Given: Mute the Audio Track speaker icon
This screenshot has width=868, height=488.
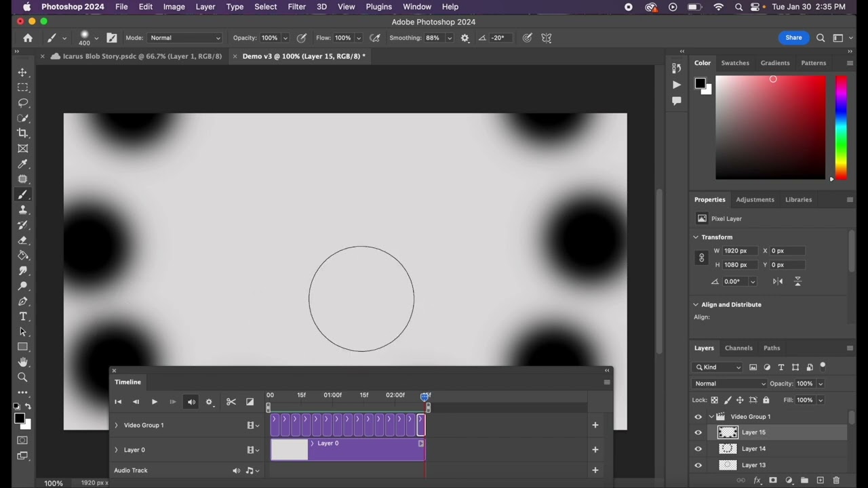Looking at the screenshot, I should [236, 470].
